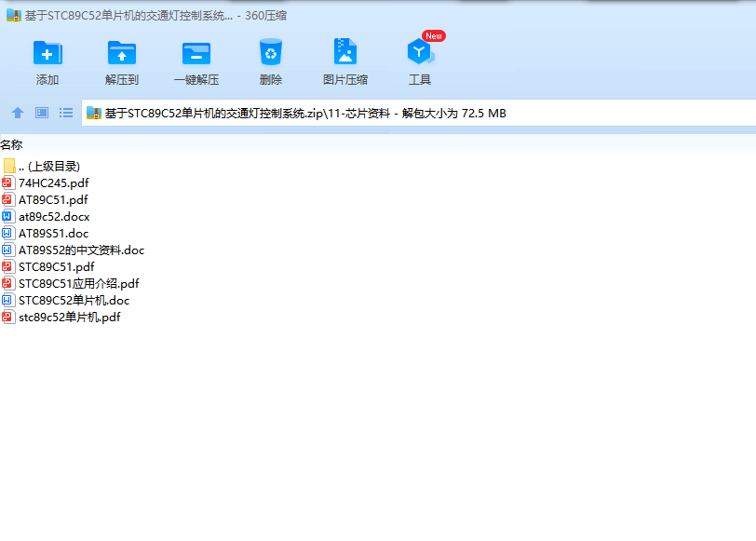Image resolution: width=756 pixels, height=541 pixels.
Task: Click the 一键解压 one-click extract icon
Action: coord(196,53)
